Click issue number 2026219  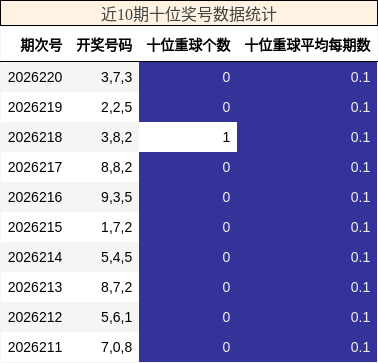pos(35,107)
